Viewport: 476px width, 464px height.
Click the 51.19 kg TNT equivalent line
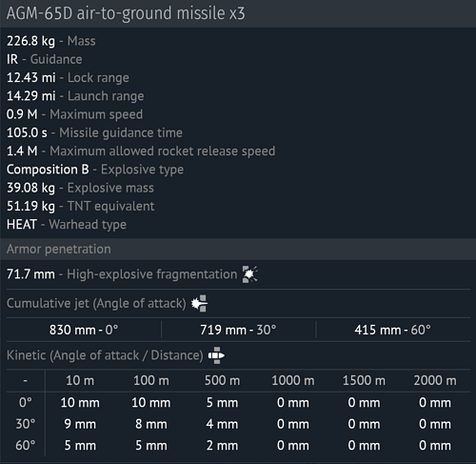pyautogui.click(x=81, y=207)
